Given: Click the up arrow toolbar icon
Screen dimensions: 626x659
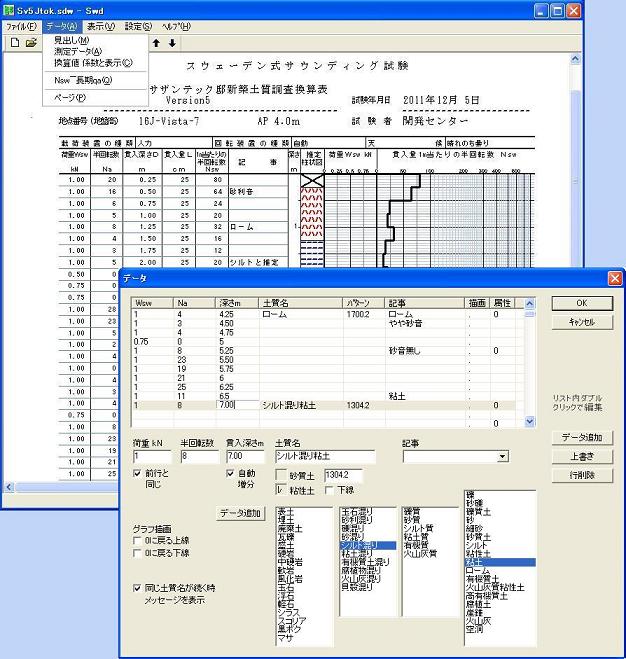Looking at the screenshot, I should point(156,43).
